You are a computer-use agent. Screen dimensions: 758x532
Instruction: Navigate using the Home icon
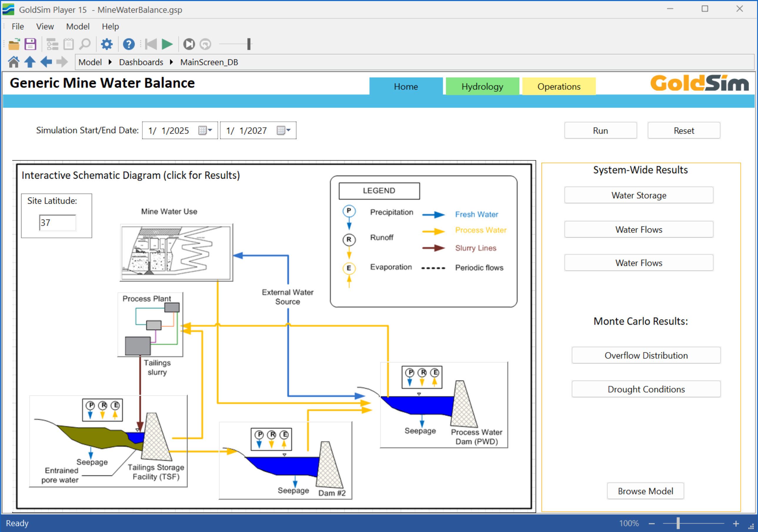13,62
